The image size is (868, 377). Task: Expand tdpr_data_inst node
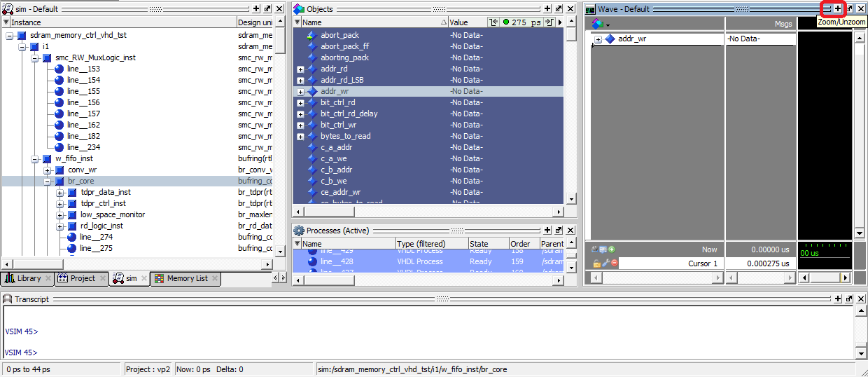click(60, 192)
